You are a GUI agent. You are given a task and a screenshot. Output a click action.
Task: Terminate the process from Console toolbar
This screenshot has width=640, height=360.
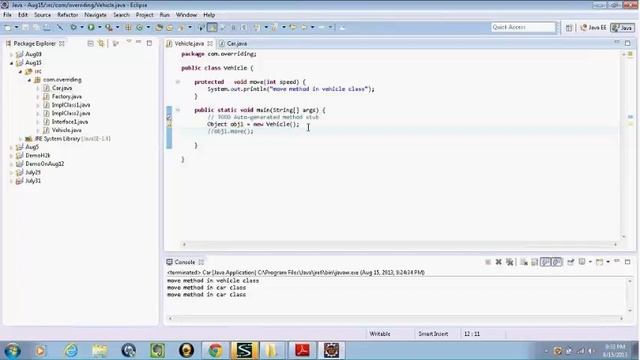(488, 262)
